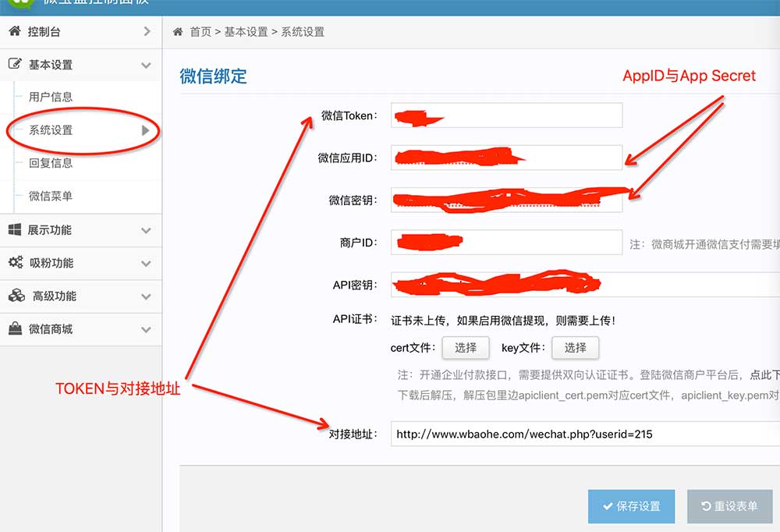Collapse 基本设置 using its chevron
Image resolution: width=780 pixels, height=532 pixels.
coord(146,66)
